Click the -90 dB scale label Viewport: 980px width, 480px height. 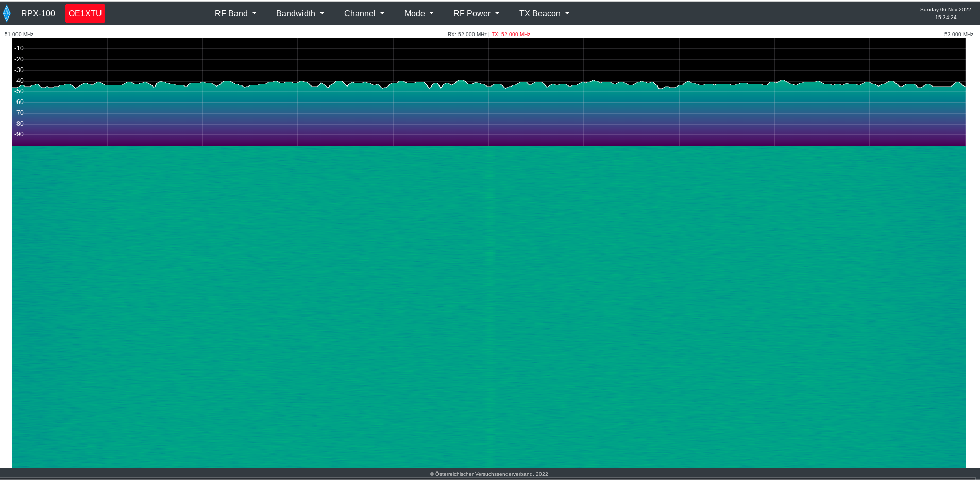pyautogui.click(x=19, y=134)
